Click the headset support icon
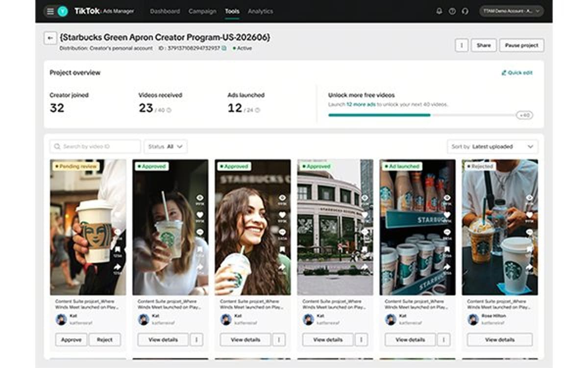This screenshot has width=588, height=368. (x=465, y=11)
